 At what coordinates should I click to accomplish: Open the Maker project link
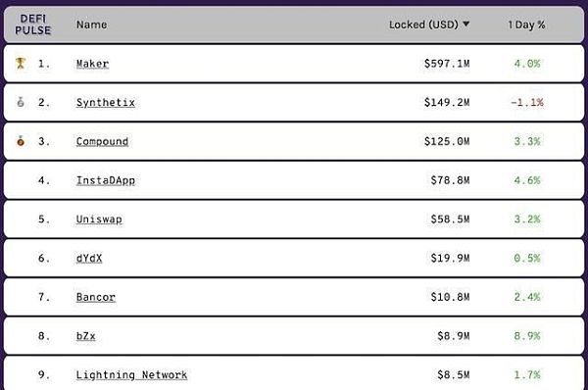point(92,64)
